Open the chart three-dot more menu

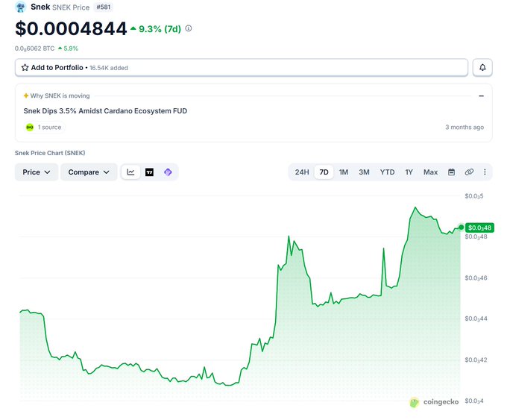click(485, 172)
